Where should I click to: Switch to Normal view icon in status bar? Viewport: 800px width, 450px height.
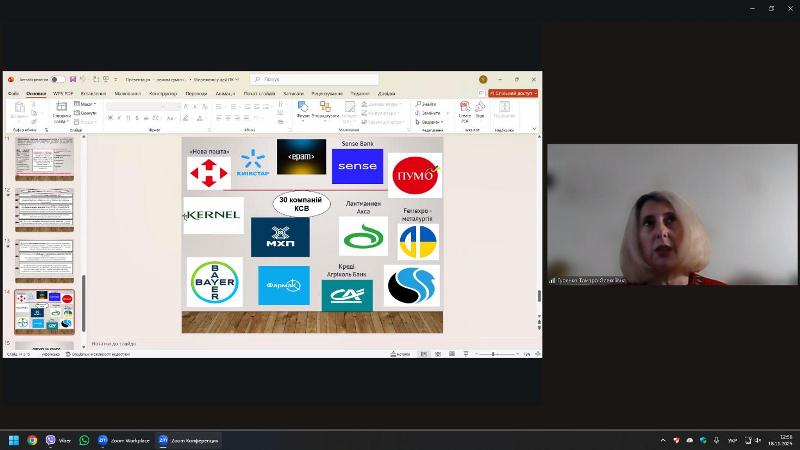[423, 354]
